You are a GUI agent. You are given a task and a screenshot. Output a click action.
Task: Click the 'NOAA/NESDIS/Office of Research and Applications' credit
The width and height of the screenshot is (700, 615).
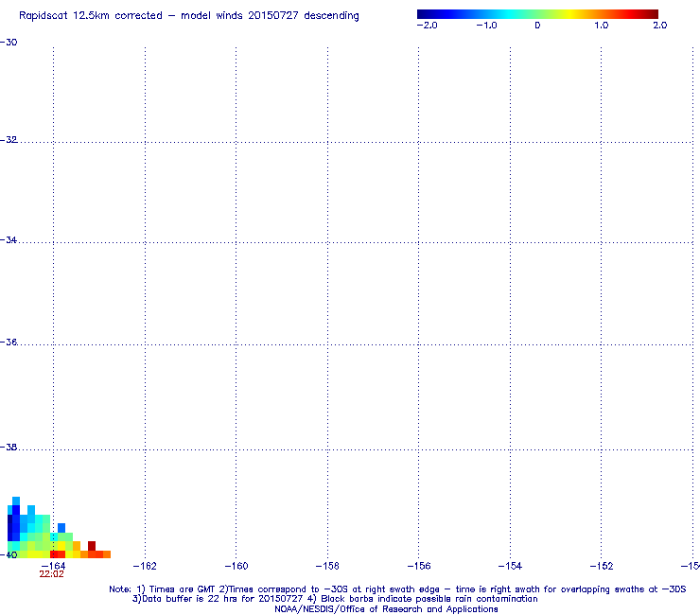386,609
